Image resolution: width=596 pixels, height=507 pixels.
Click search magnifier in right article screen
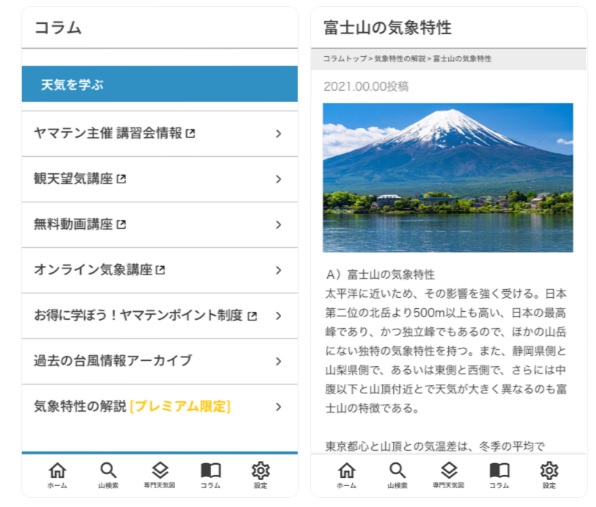(398, 471)
